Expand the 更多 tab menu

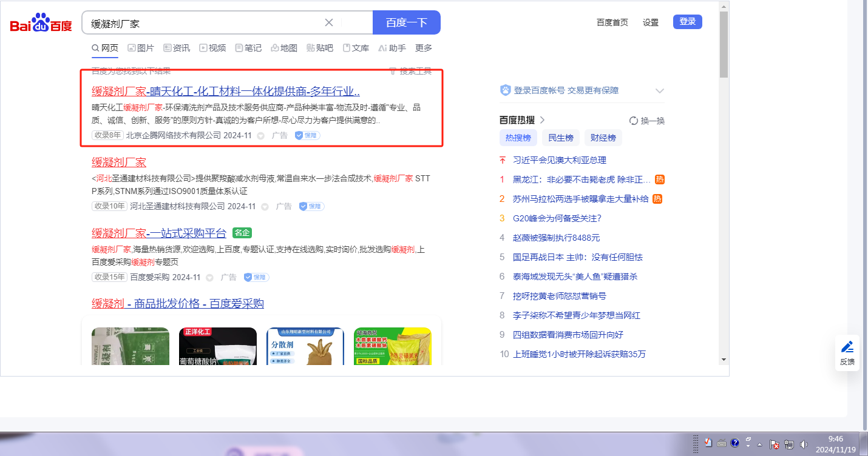point(424,48)
